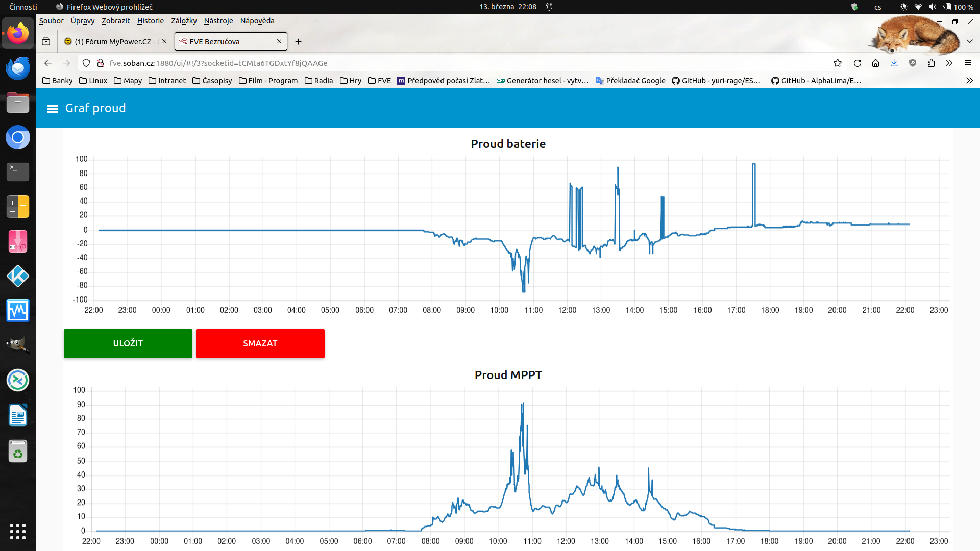Open the FVE bookmarks folder

pyautogui.click(x=379, y=81)
